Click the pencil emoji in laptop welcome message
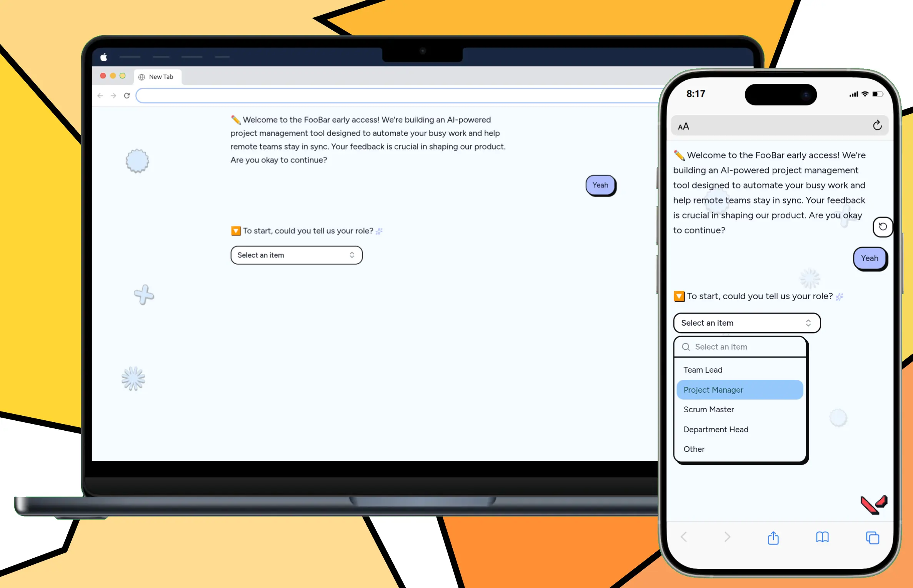This screenshot has height=588, width=913. click(x=236, y=120)
